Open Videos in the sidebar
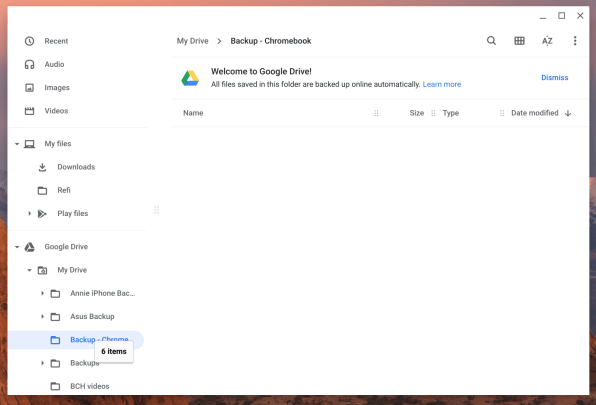Image resolution: width=596 pixels, height=405 pixels. [56, 111]
